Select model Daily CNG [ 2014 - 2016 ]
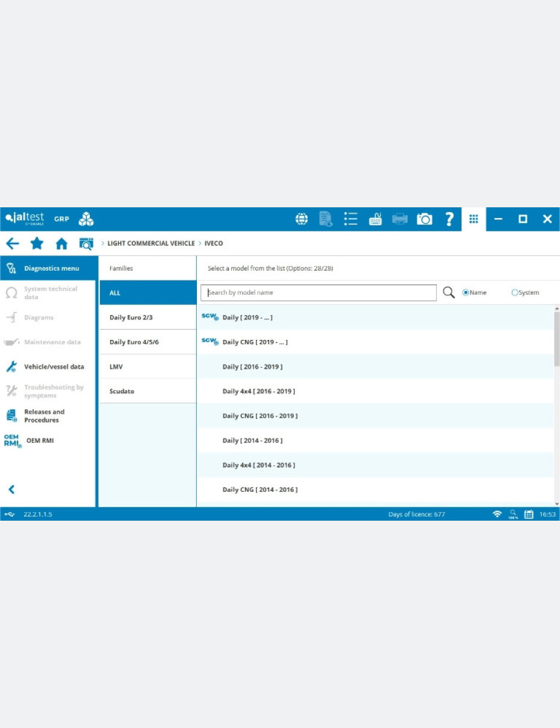The width and height of the screenshot is (560, 728). pyautogui.click(x=375, y=489)
